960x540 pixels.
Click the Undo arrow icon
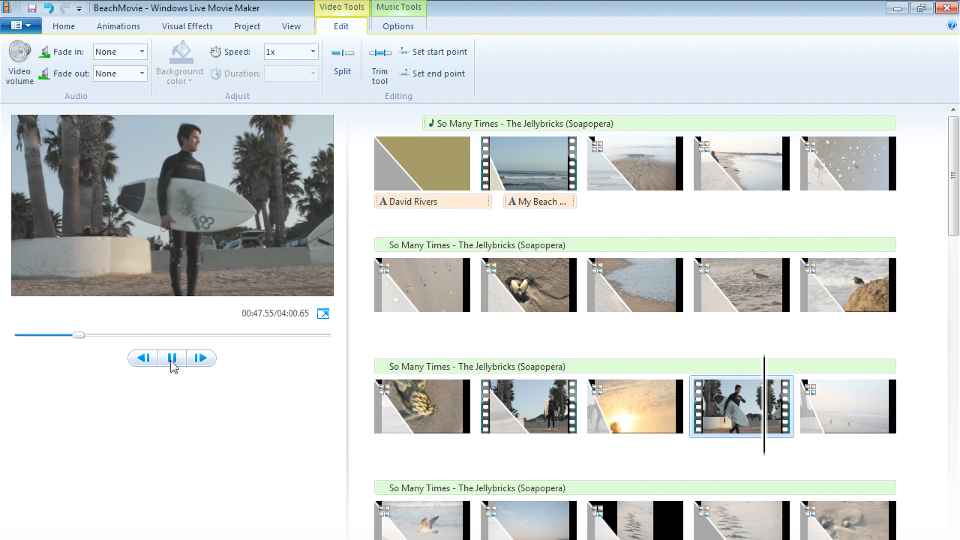(x=48, y=8)
